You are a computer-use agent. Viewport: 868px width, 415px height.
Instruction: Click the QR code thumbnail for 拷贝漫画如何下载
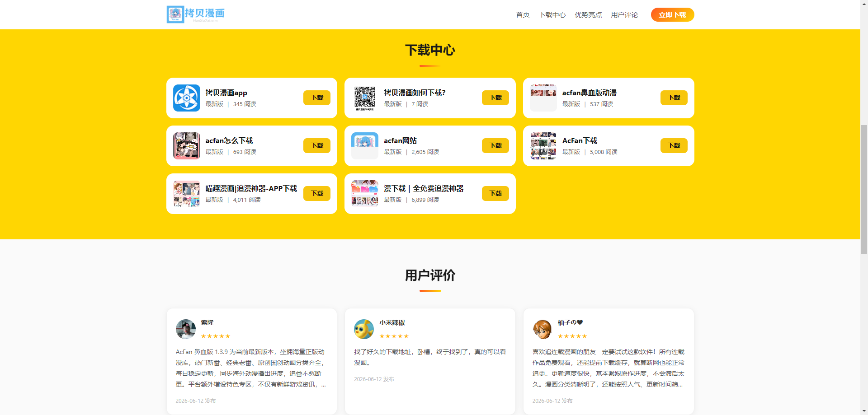point(365,98)
